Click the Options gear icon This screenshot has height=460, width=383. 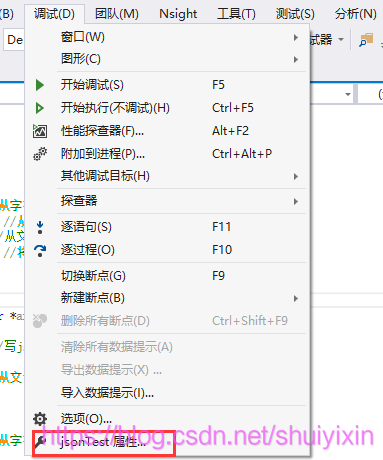(40, 419)
